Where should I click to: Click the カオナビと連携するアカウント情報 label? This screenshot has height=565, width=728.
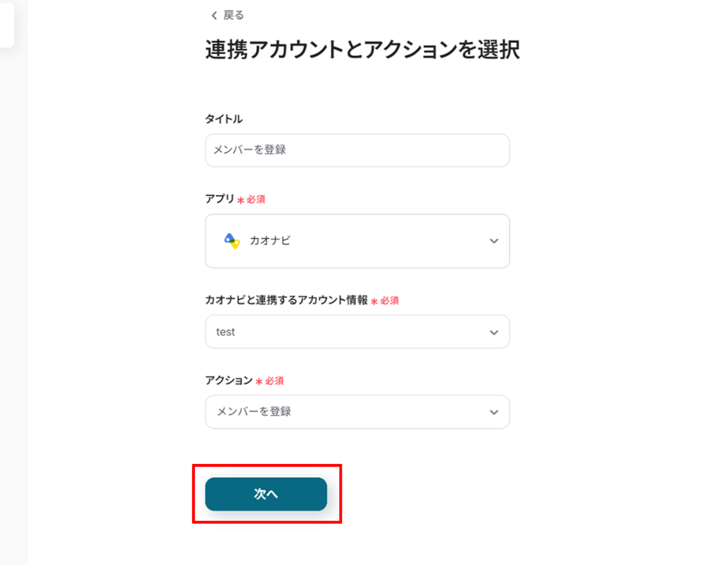point(286,300)
